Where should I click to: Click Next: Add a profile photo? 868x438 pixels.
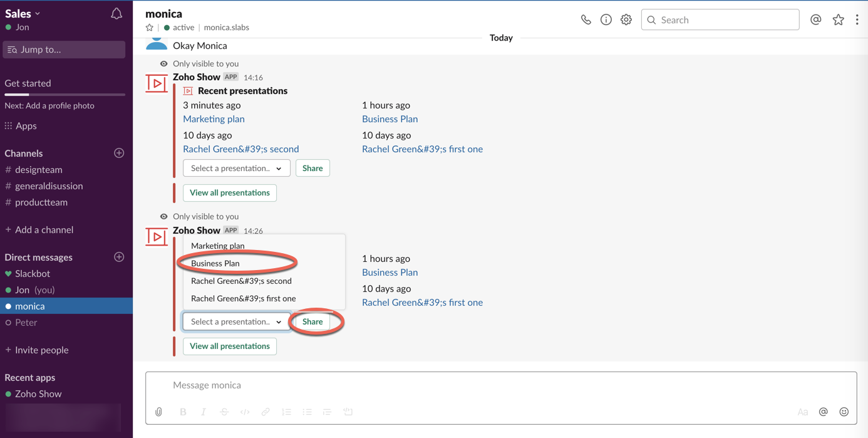(x=49, y=105)
